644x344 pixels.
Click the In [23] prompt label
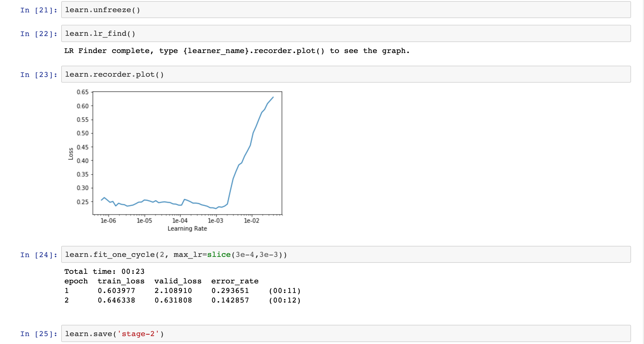point(39,75)
